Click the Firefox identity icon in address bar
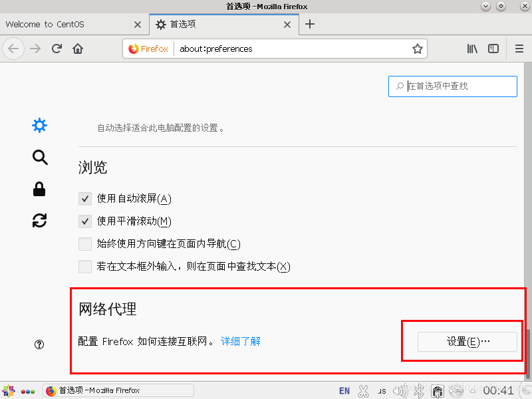Image resolution: width=532 pixels, height=399 pixels. pyautogui.click(x=148, y=49)
